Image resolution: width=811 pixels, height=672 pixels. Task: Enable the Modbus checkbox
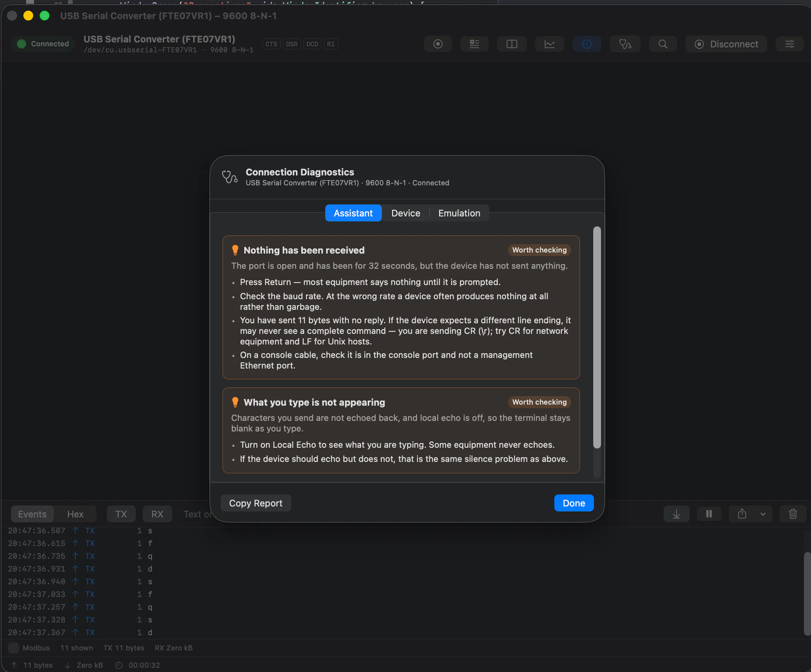tap(13, 648)
